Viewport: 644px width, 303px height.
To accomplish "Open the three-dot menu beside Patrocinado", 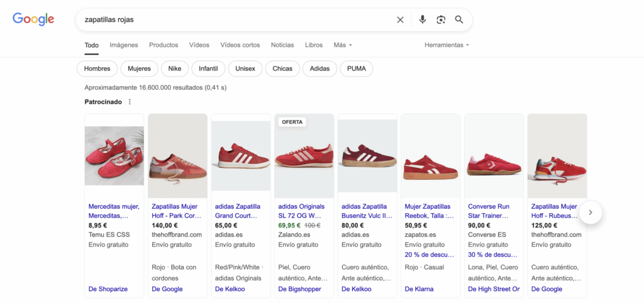I will tap(130, 102).
